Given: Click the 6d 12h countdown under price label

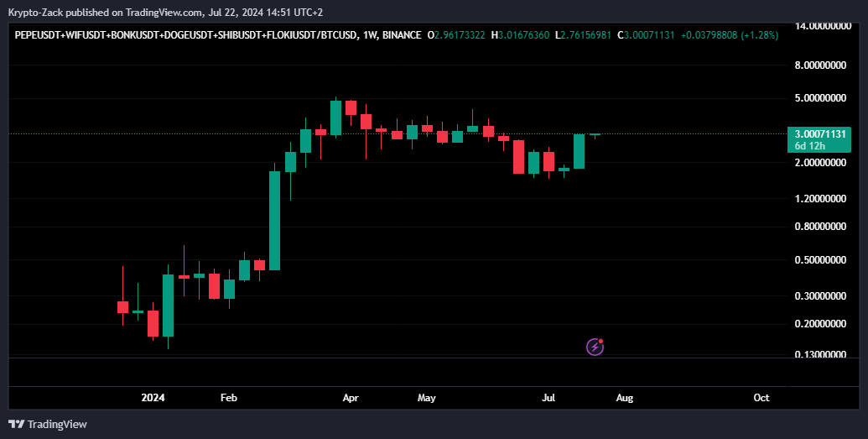Looking at the screenshot, I should 810,146.
